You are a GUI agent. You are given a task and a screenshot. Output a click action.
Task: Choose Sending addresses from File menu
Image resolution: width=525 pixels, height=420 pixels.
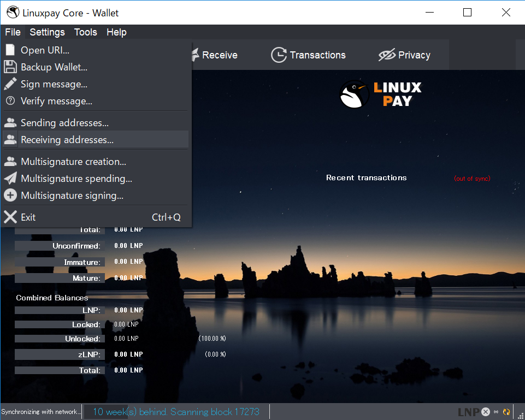pos(64,123)
